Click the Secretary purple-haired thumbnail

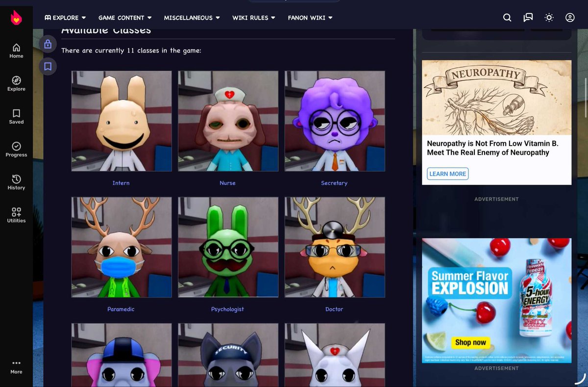[335, 121]
